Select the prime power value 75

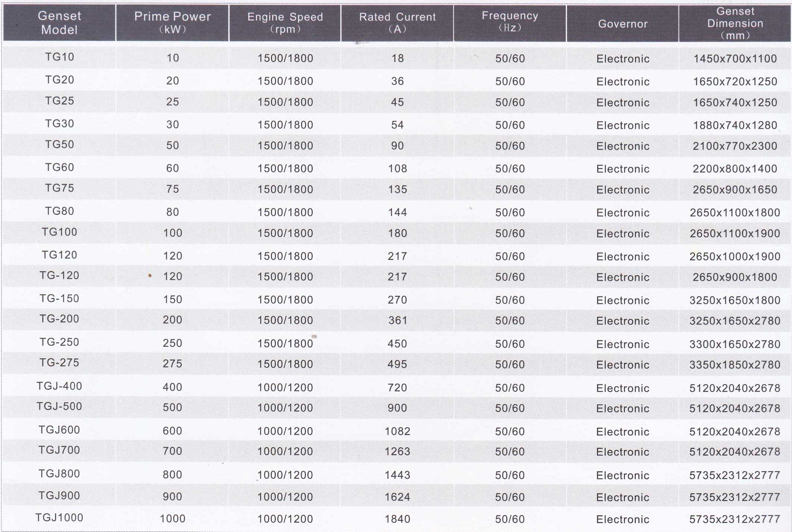pyautogui.click(x=173, y=189)
